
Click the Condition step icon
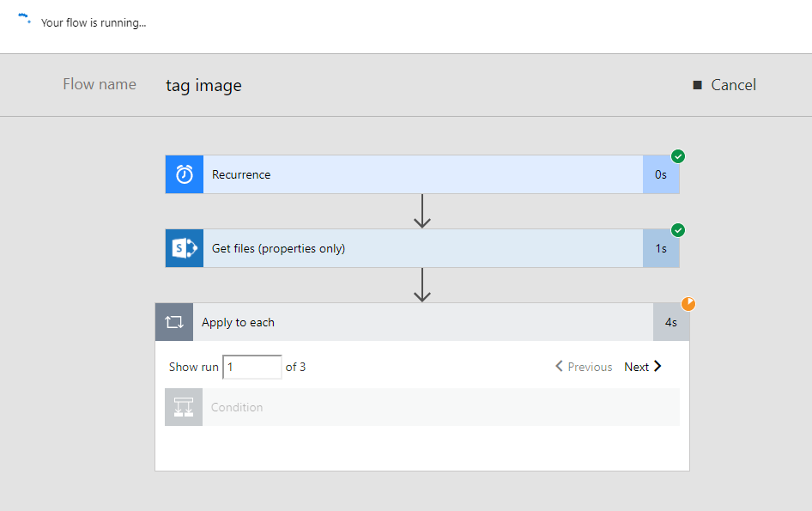(x=184, y=407)
